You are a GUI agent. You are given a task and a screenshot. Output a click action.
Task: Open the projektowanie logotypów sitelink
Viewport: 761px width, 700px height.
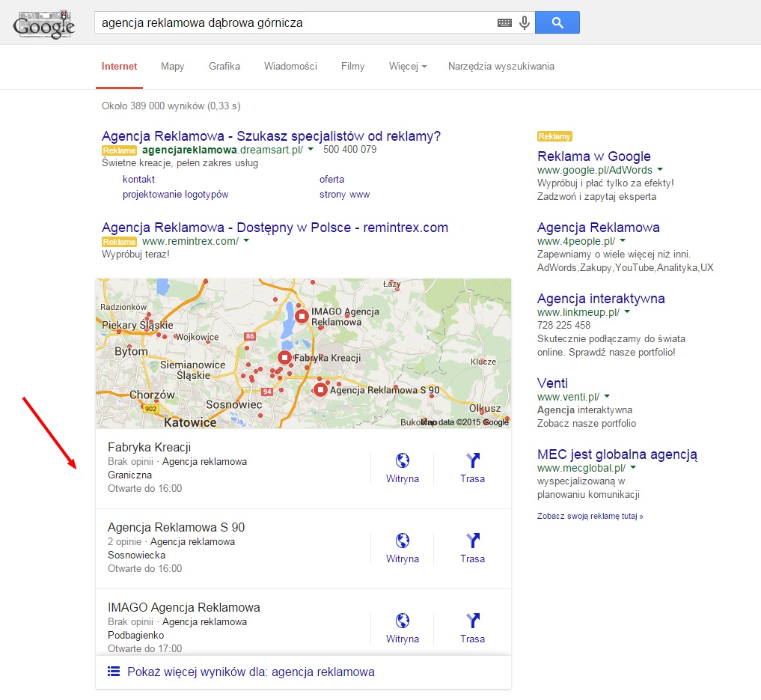tap(175, 195)
